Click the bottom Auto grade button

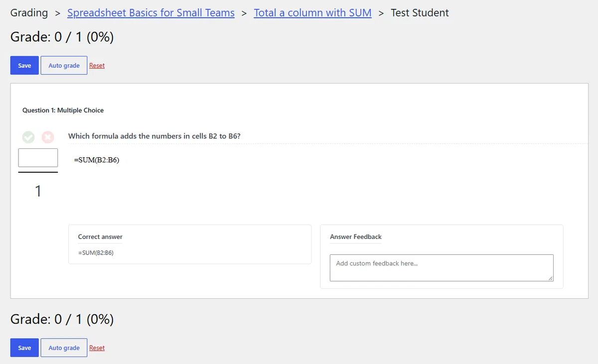pyautogui.click(x=64, y=348)
